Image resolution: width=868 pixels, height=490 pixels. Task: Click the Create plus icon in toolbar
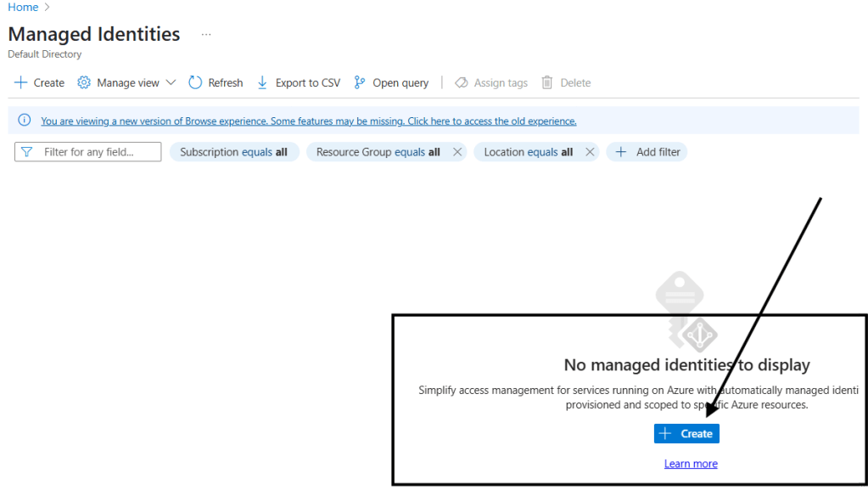[x=21, y=82]
